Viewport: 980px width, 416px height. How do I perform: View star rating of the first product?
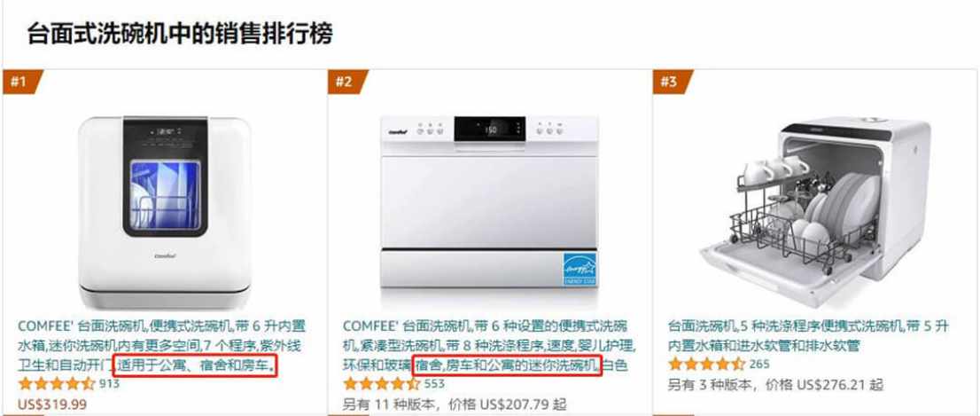click(x=56, y=384)
